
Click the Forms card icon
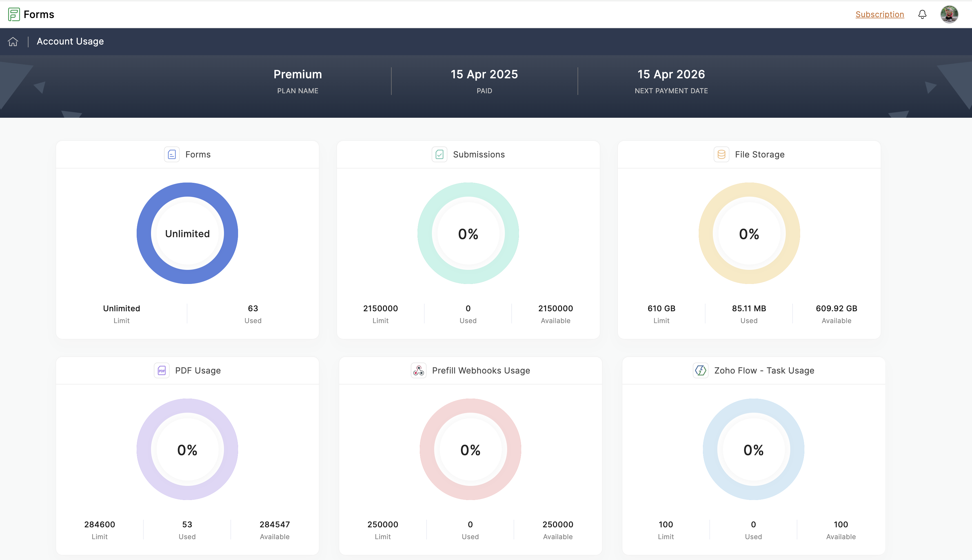(x=172, y=154)
